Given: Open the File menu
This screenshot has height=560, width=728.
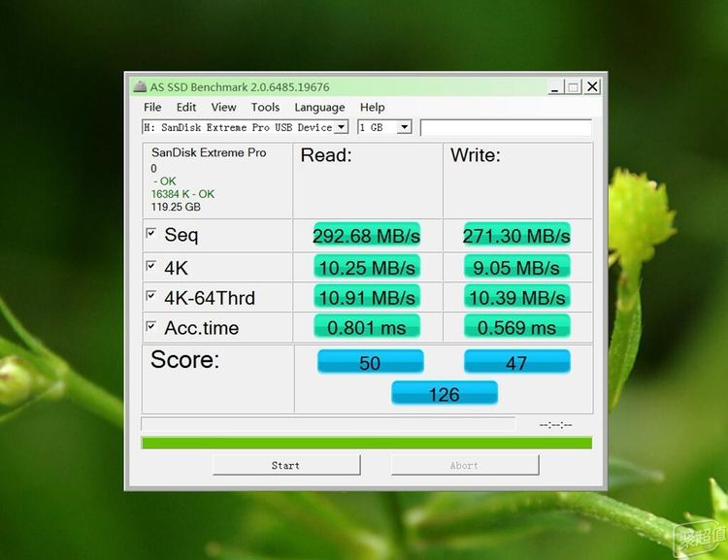Looking at the screenshot, I should pos(152,108).
